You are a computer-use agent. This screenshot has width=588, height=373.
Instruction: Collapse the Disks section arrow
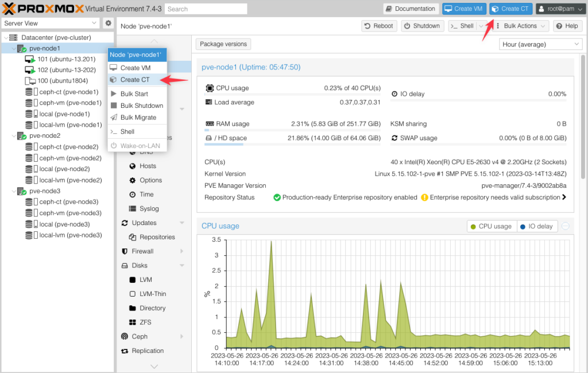point(182,266)
